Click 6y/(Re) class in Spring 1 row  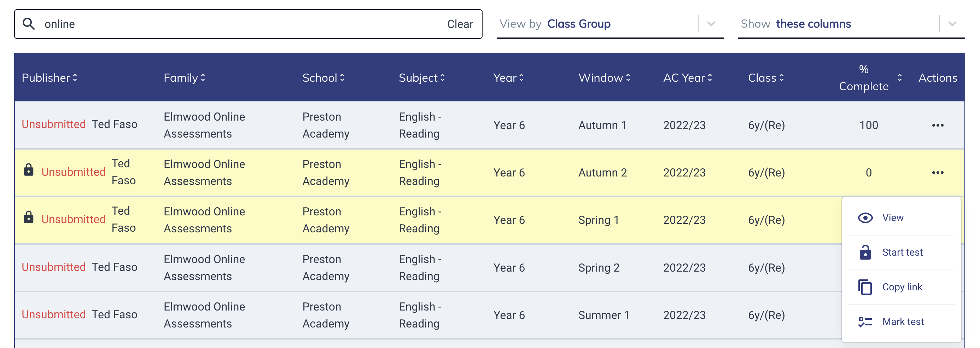(766, 220)
